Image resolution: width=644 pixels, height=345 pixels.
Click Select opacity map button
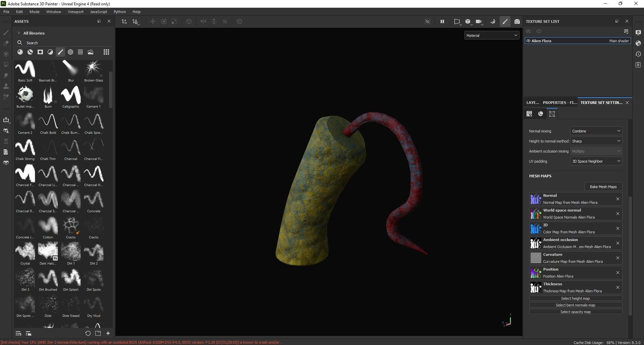coord(576,312)
